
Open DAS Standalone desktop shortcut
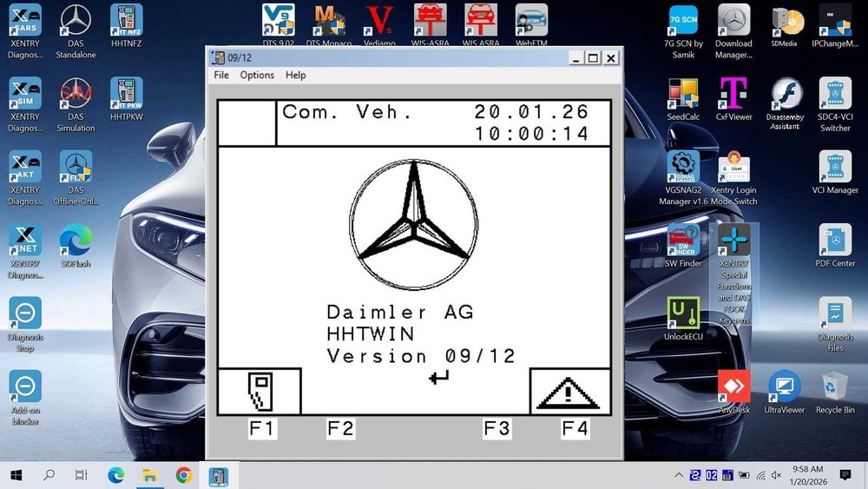pyautogui.click(x=76, y=31)
